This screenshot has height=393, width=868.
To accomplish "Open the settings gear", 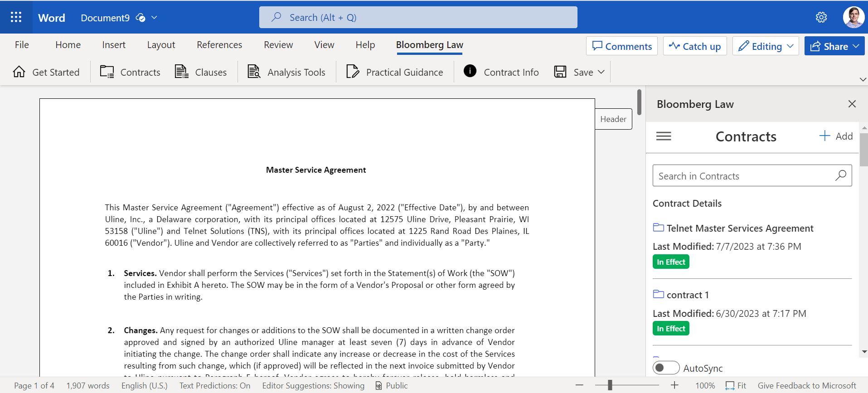I will (x=821, y=17).
